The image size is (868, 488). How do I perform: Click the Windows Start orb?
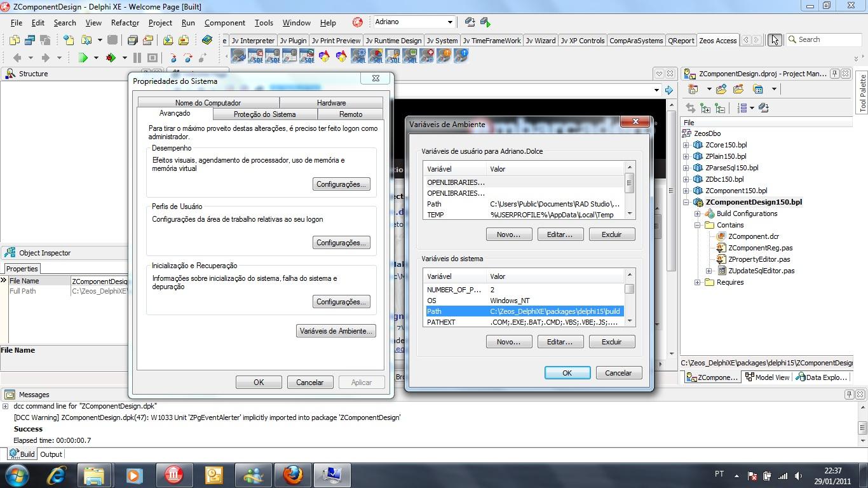(16, 475)
